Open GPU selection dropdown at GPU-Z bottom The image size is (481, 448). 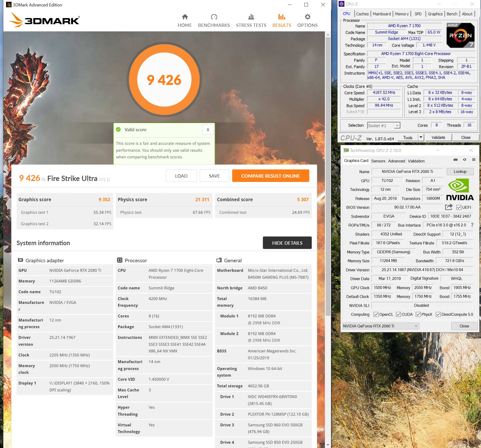[381, 326]
